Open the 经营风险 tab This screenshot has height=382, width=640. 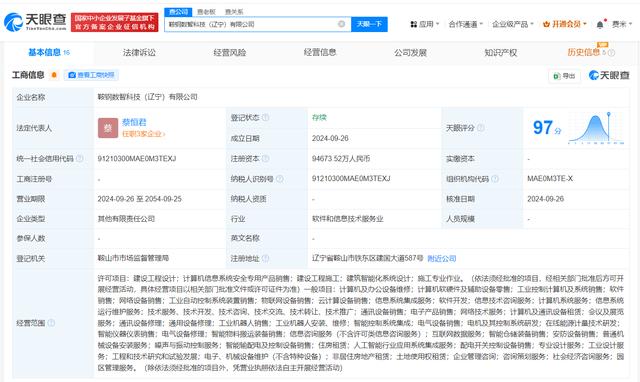pyautogui.click(x=230, y=52)
